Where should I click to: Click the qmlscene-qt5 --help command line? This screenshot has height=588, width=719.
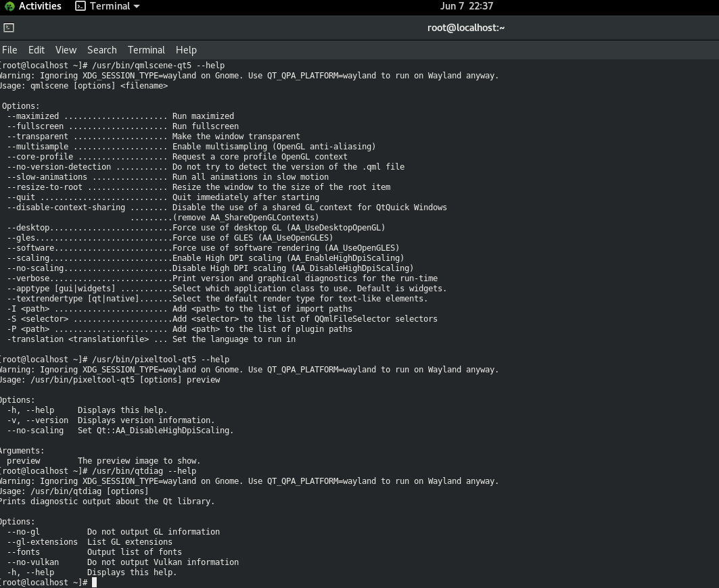tap(158, 66)
